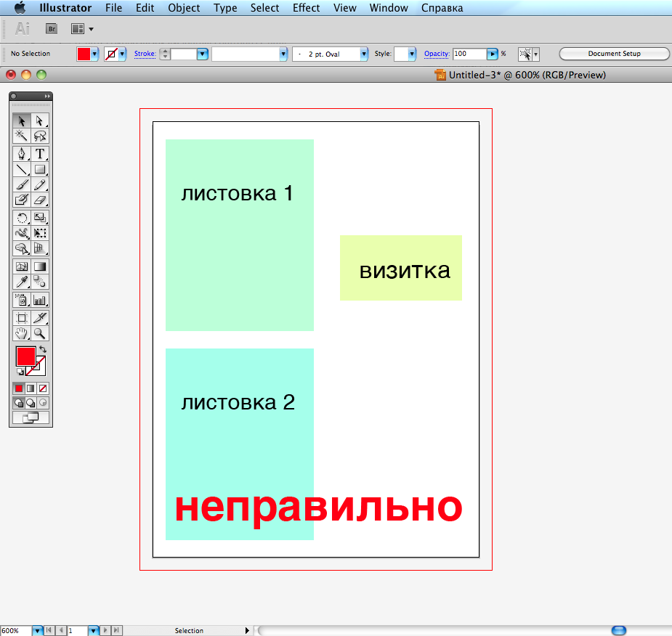672x636 pixels.
Task: Open Adobe Bridge via the Br icon
Action: pyautogui.click(x=52, y=29)
